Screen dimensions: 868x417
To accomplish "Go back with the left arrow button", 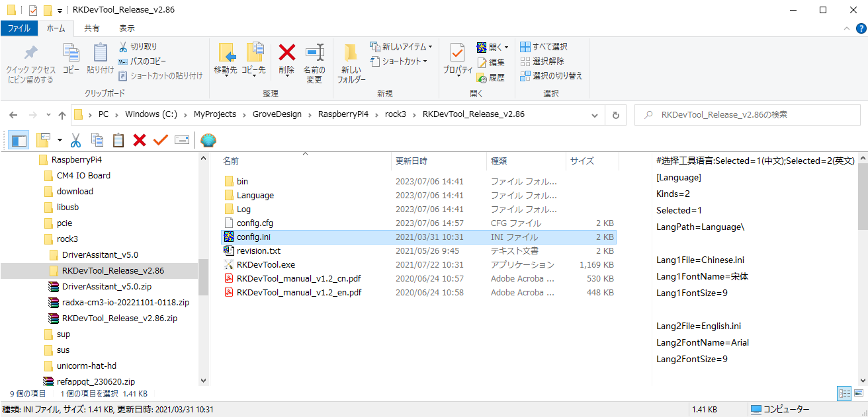I will click(14, 115).
